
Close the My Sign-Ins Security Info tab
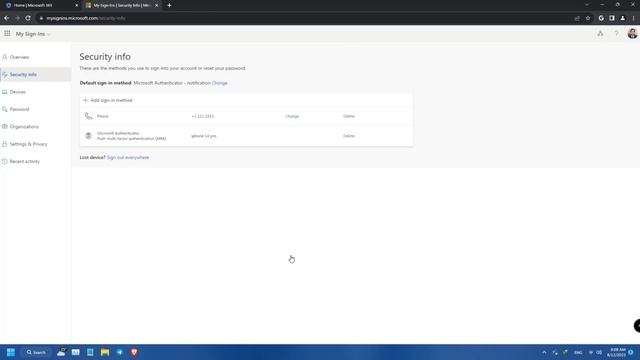156,5
